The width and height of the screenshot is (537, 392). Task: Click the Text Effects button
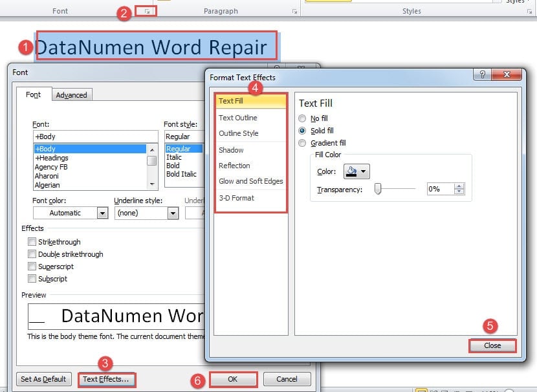tap(106, 380)
